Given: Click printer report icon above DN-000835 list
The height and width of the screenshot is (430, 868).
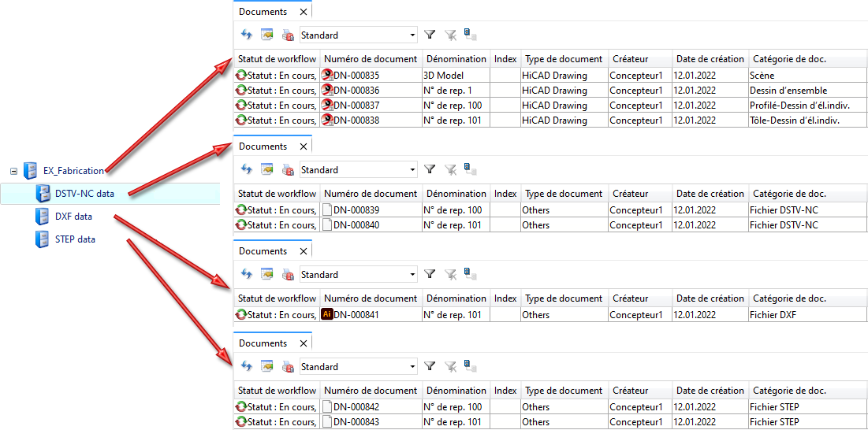Looking at the screenshot, I should coord(288,35).
